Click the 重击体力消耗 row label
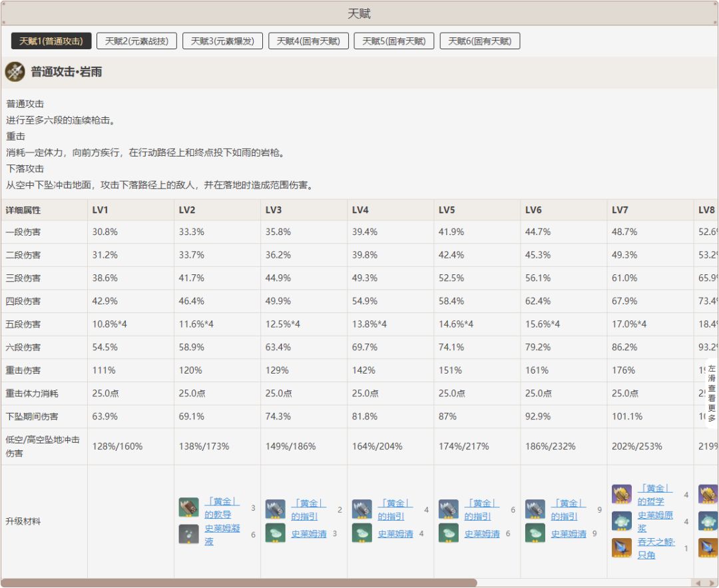The width and height of the screenshot is (719, 588). (32, 394)
